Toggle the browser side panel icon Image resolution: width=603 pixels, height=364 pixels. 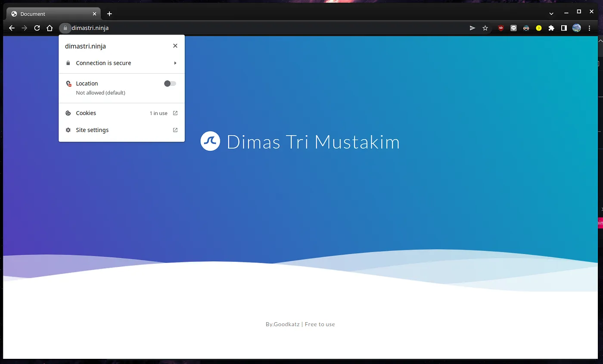[x=564, y=28]
